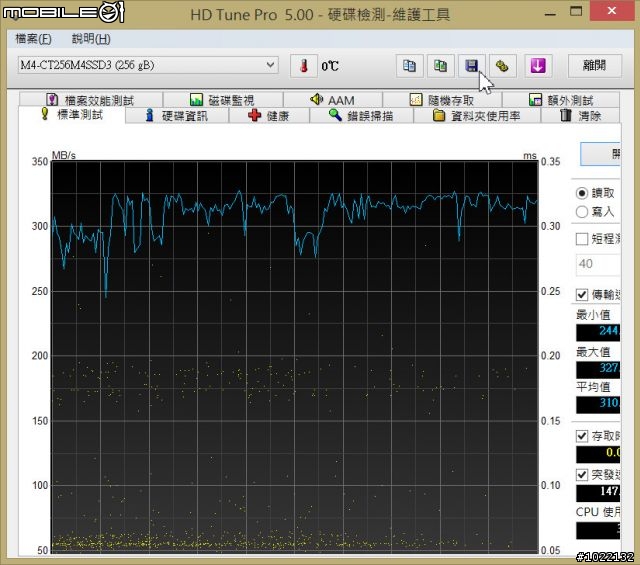Screen dimensions: 640x565
Task: Switch to the 隨機存取 tab
Action: pos(442,100)
